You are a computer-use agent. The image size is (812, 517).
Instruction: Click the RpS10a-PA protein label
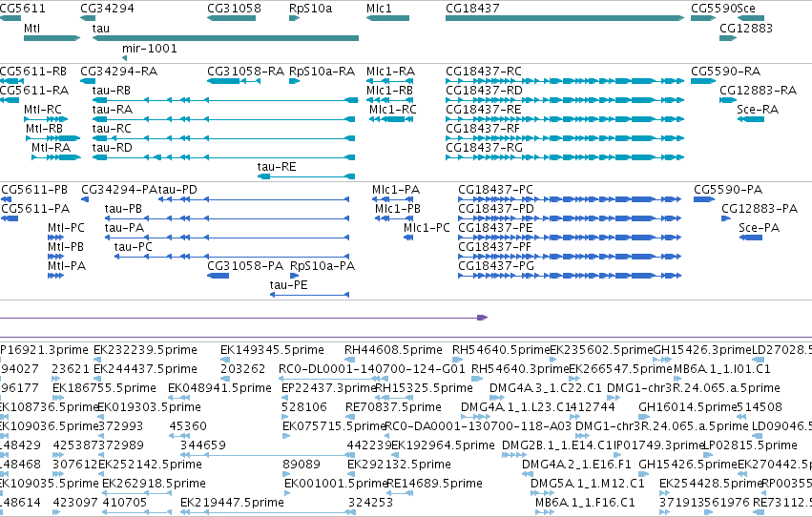pyautogui.click(x=323, y=265)
